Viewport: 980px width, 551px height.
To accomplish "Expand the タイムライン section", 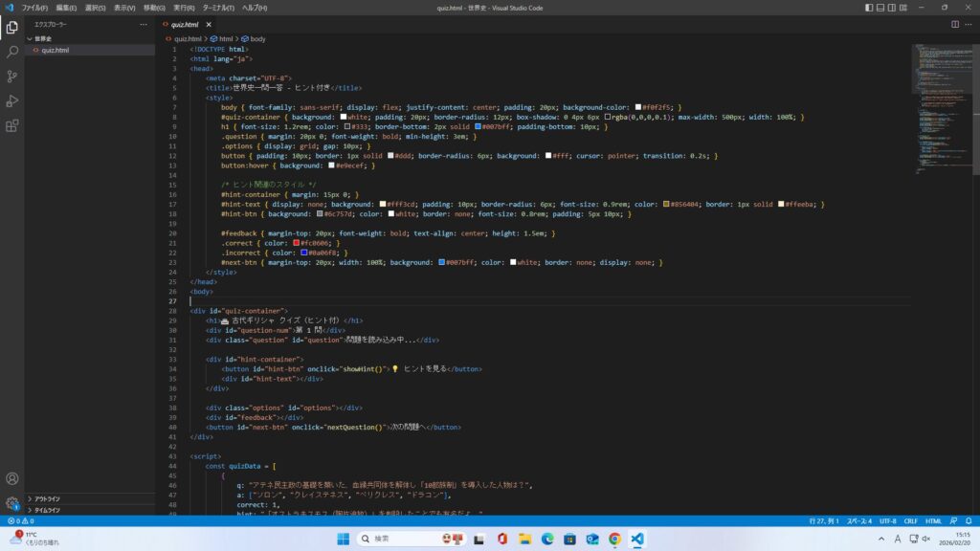I will (x=48, y=510).
